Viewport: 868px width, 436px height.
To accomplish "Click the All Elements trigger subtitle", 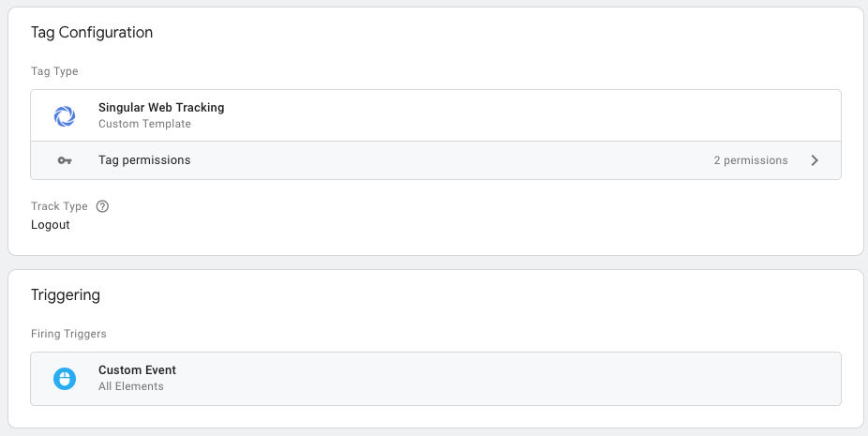I will click(x=131, y=386).
